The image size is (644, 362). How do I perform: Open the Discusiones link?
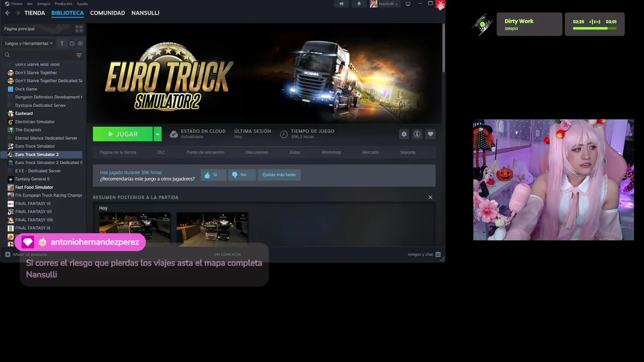[x=257, y=152]
